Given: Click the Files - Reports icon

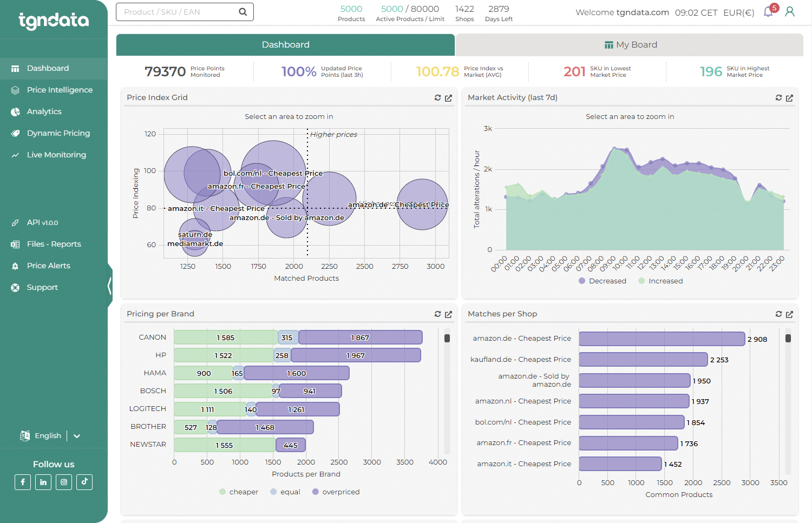Looking at the screenshot, I should pyautogui.click(x=15, y=244).
